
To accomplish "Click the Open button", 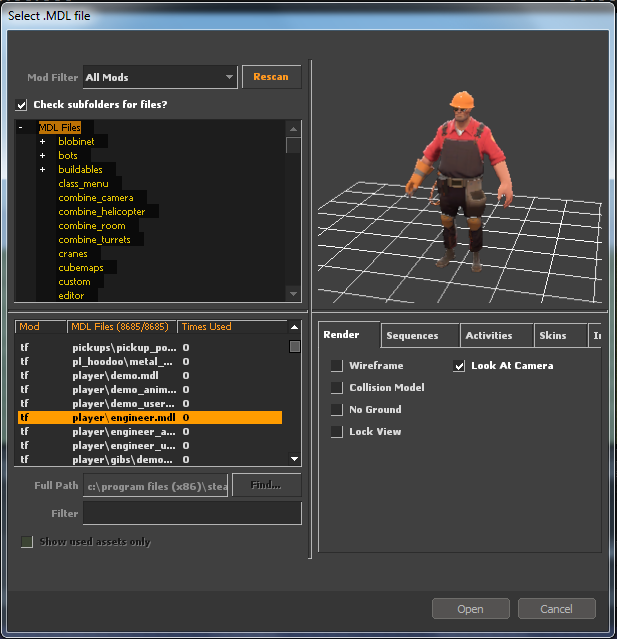I will [471, 609].
